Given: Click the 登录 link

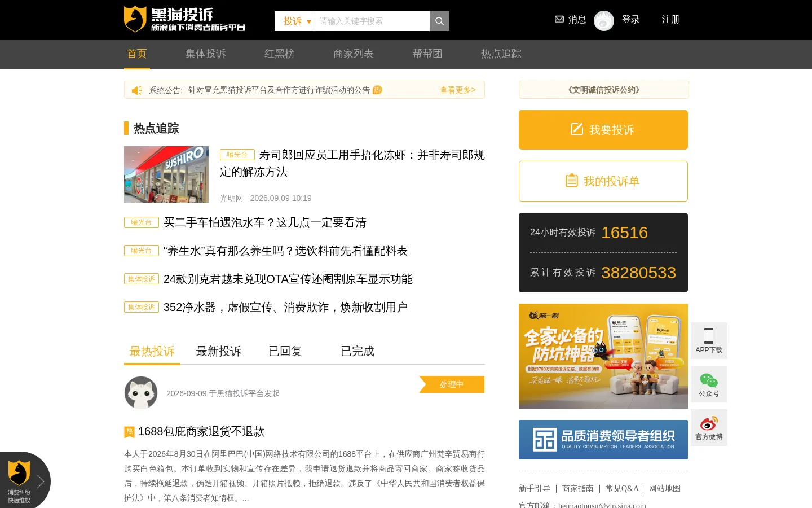Looking at the screenshot, I should tap(631, 20).
